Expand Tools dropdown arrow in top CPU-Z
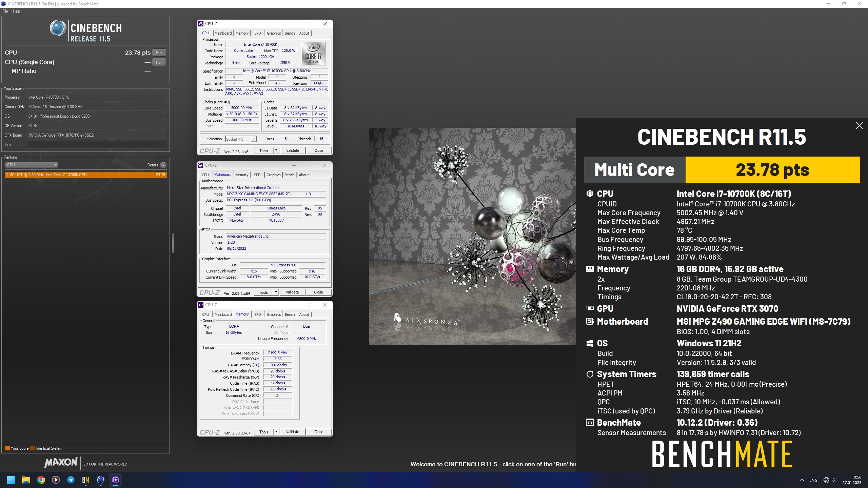Viewport: 868px width, 488px height. [276, 150]
